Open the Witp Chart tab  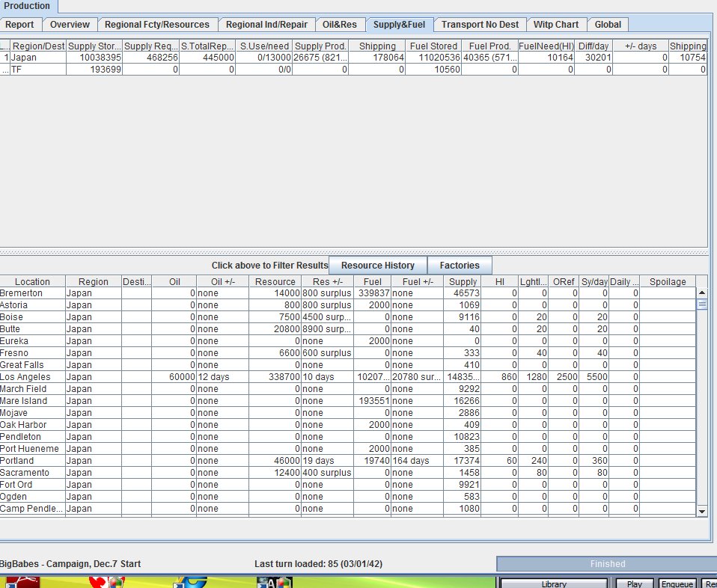(x=556, y=25)
